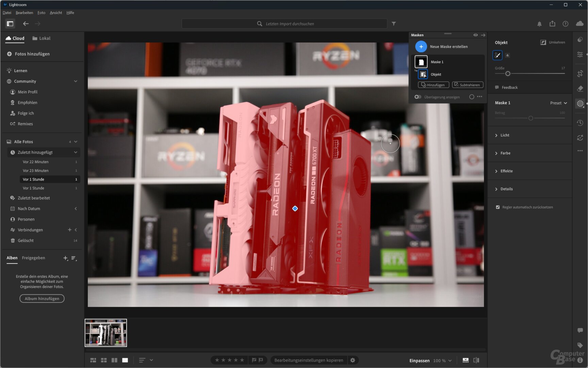Open the Preset dropdown for Maske 1
The image size is (588, 368).
tap(558, 103)
